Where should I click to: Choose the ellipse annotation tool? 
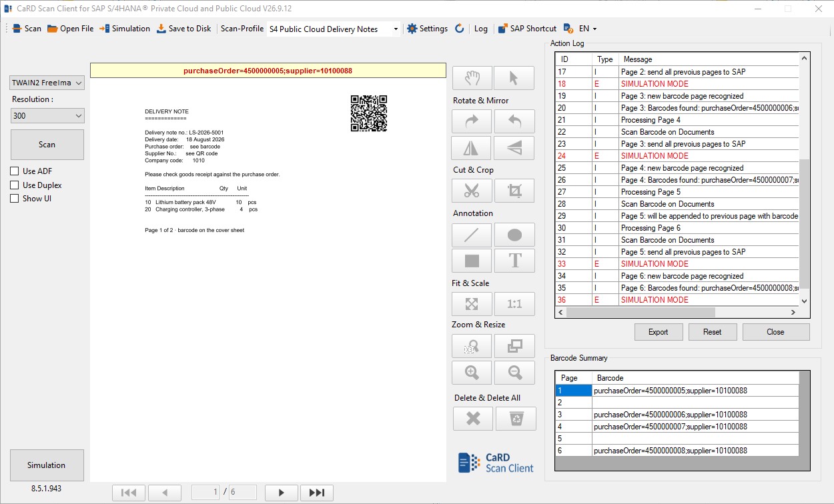coord(514,235)
